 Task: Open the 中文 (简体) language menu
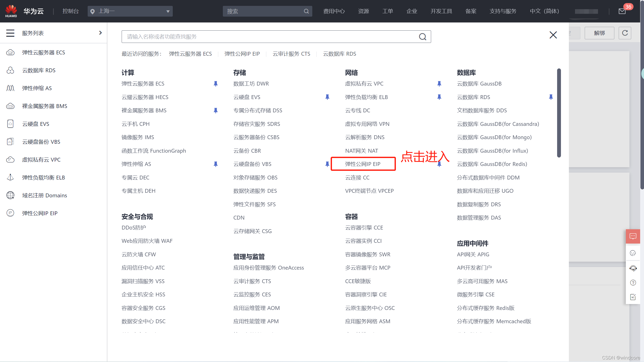[544, 11]
